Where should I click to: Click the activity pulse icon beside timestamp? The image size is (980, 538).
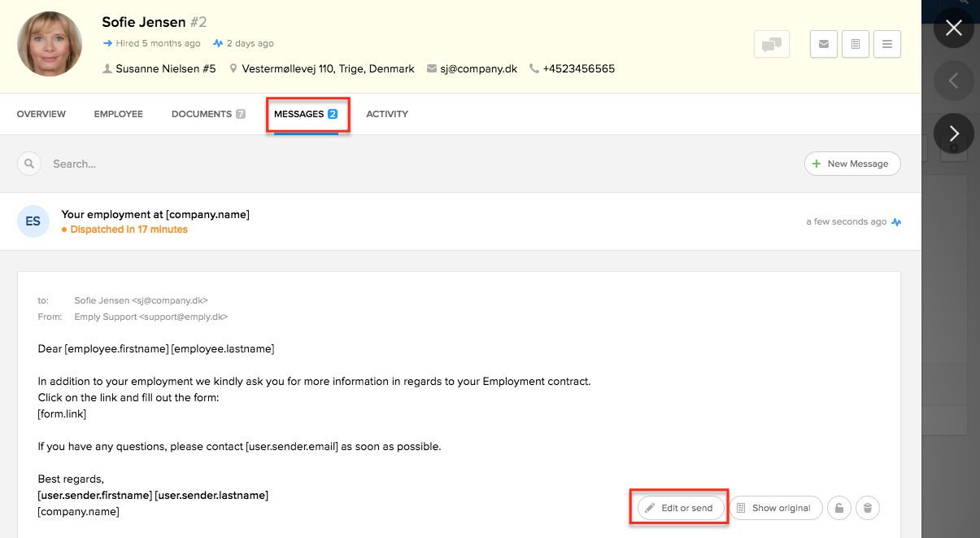[x=896, y=221]
